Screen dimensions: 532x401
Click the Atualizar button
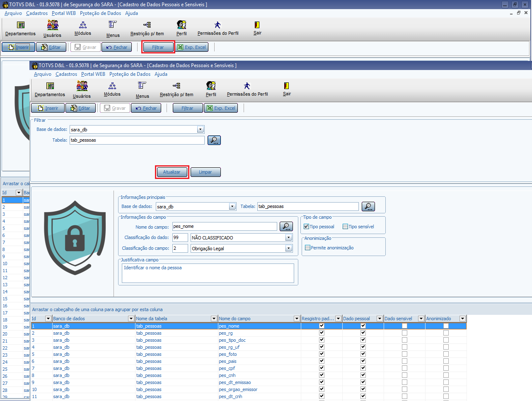pos(172,172)
